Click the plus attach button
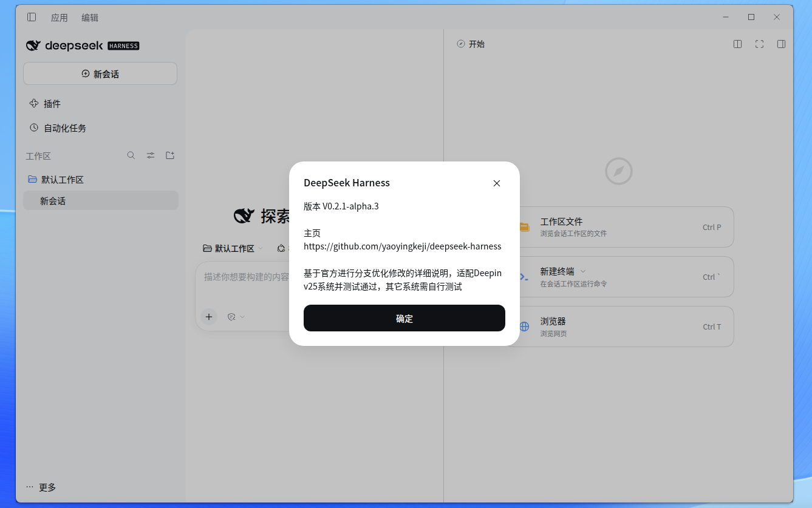Viewport: 812px width, 508px height. pyautogui.click(x=209, y=317)
